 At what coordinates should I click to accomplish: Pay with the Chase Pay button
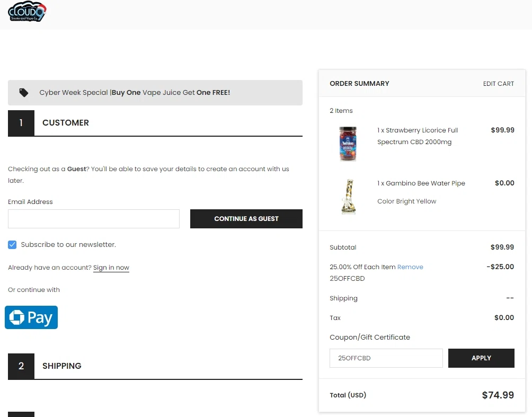point(31,317)
